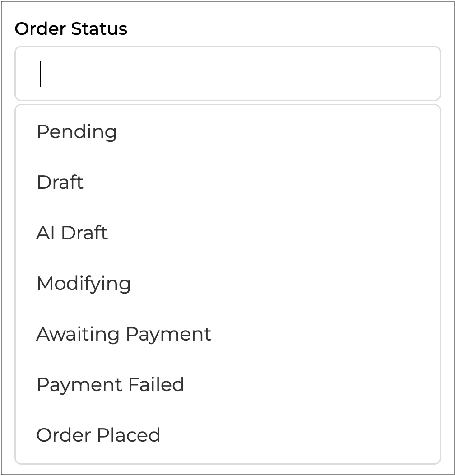Focus the text box under Order Status
This screenshot has height=476, width=455.
click(227, 74)
